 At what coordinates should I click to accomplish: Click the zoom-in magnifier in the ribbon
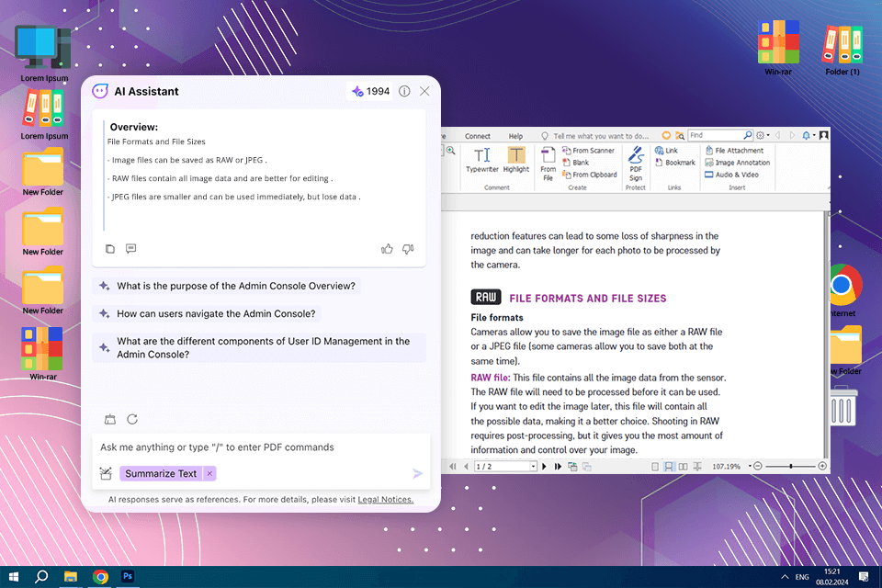450,151
